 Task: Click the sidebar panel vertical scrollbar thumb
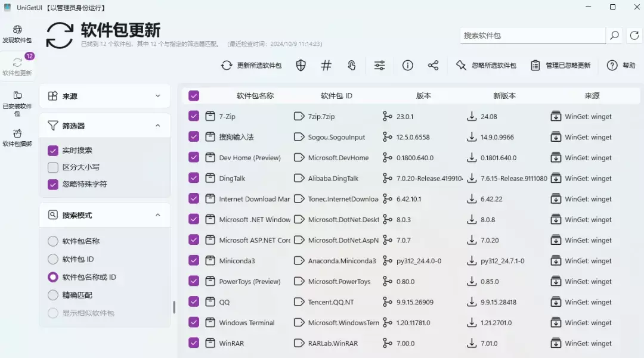pos(174,307)
